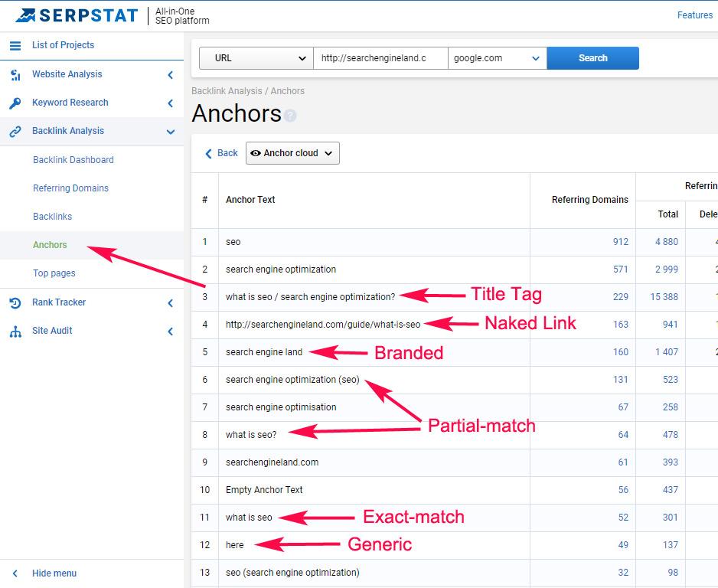The image size is (718, 588).
Task: Click the URL input field
Action: pos(380,58)
